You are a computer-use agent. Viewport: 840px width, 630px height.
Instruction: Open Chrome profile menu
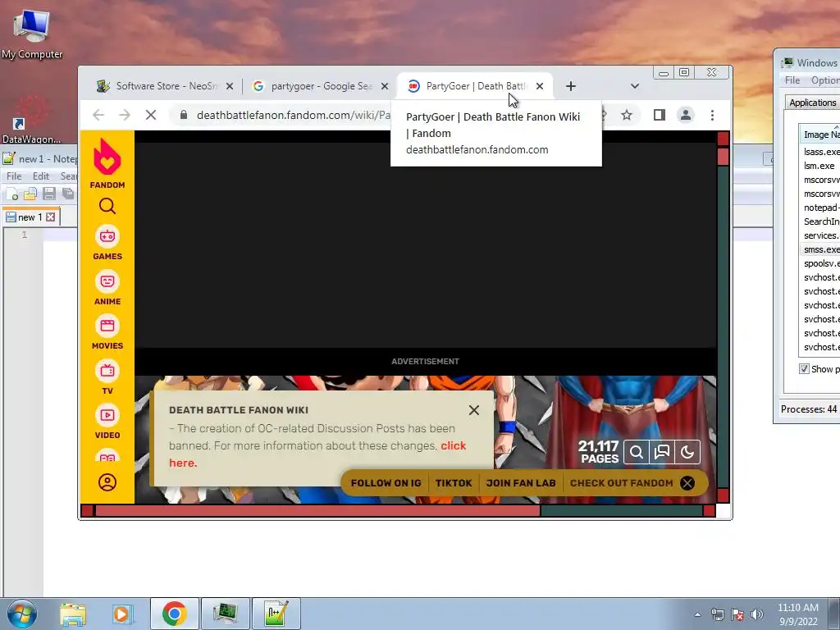click(x=685, y=115)
